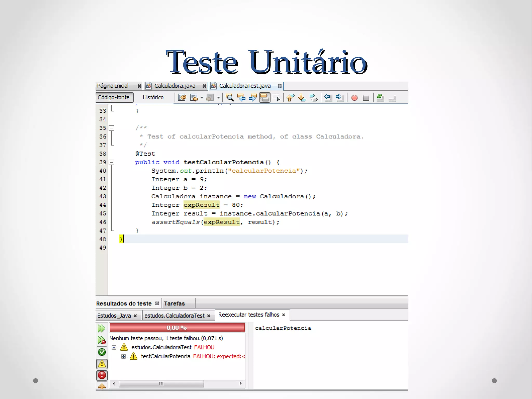Screen dimensions: 532x399
Task: Click calcularPotencia output text
Action: [283, 328]
